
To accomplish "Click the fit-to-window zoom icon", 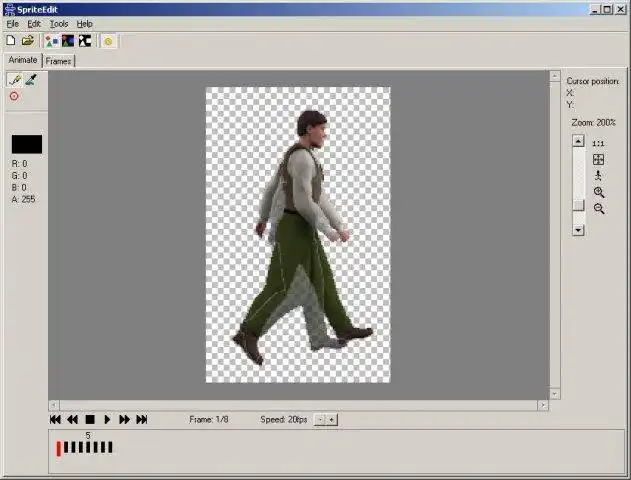I will tap(598, 160).
